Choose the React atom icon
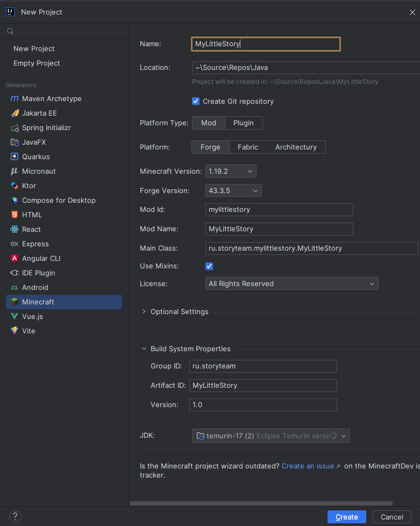The width and height of the screenshot is (420, 526). [15, 229]
